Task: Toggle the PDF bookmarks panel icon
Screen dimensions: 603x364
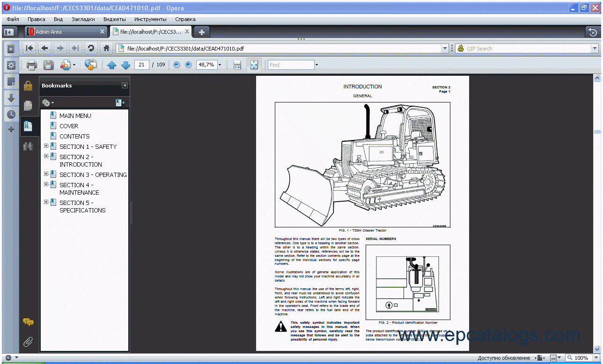Action: (28, 126)
